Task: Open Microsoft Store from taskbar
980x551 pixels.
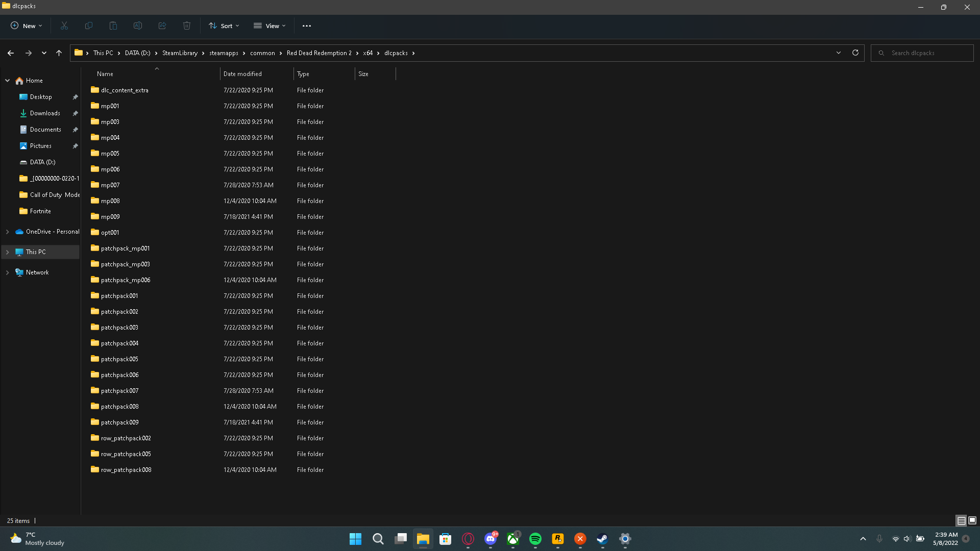Action: pos(446,539)
